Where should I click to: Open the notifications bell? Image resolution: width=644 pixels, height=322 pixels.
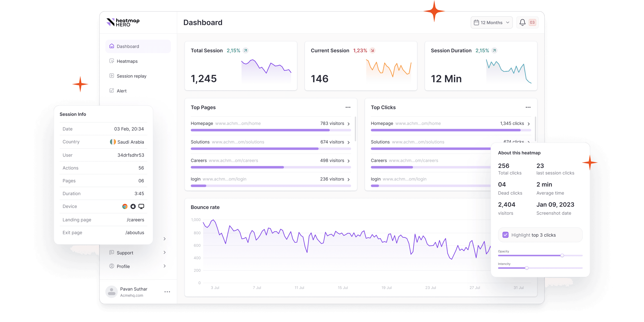522,23
